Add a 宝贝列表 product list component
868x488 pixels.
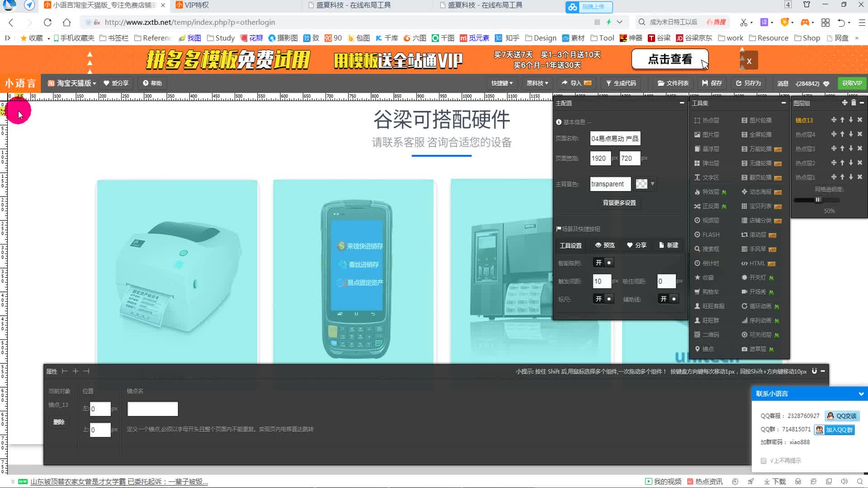(x=761, y=206)
